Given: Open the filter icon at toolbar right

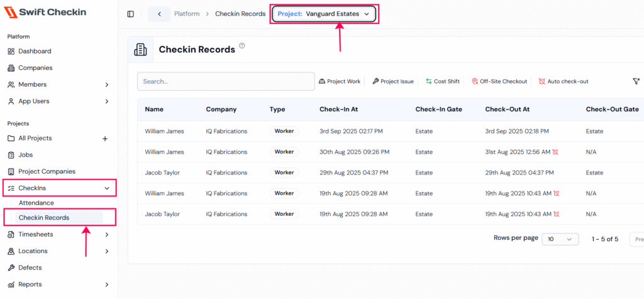Looking at the screenshot, I should tap(636, 81).
